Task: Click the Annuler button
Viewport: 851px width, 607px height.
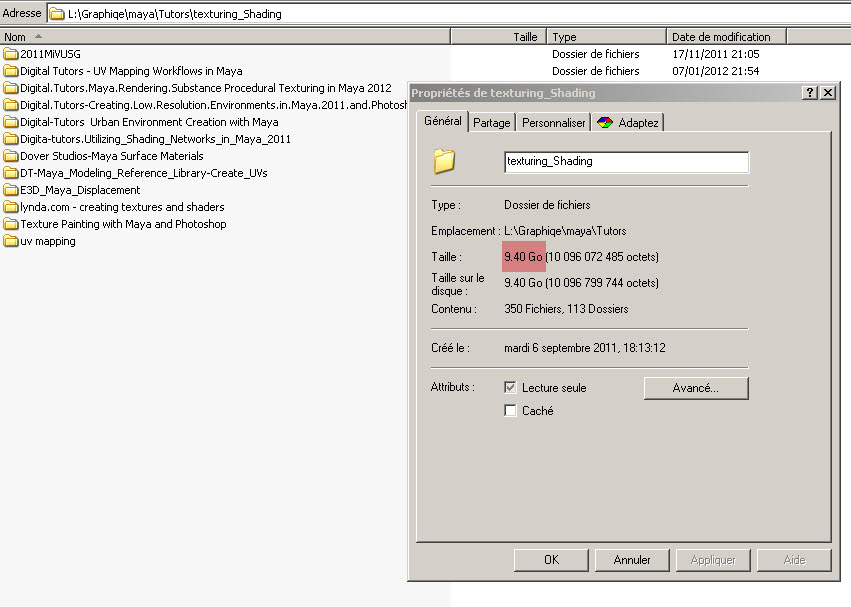Action: pyautogui.click(x=632, y=560)
